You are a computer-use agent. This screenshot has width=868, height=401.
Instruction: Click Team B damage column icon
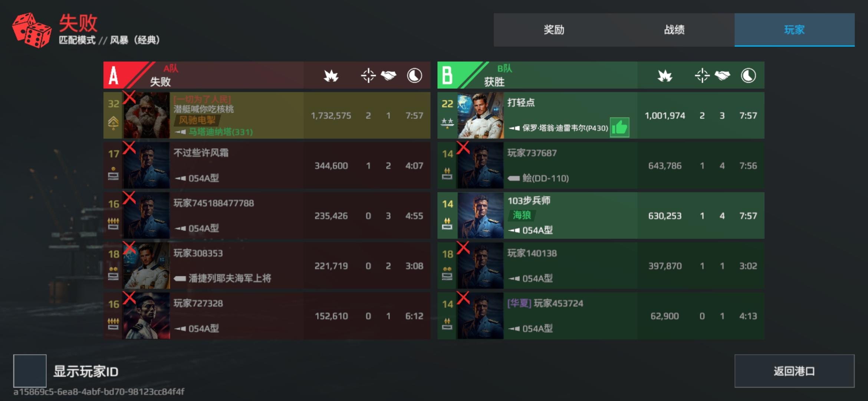pyautogui.click(x=665, y=76)
